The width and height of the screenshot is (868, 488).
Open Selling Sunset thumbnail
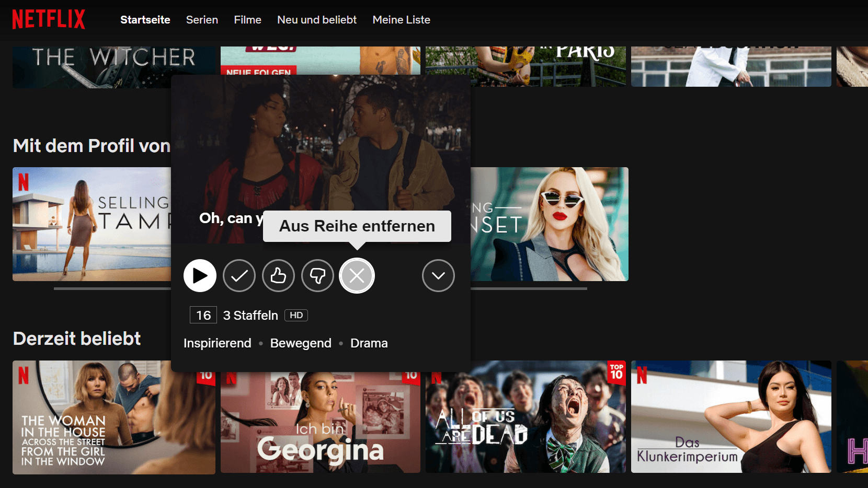tap(549, 224)
